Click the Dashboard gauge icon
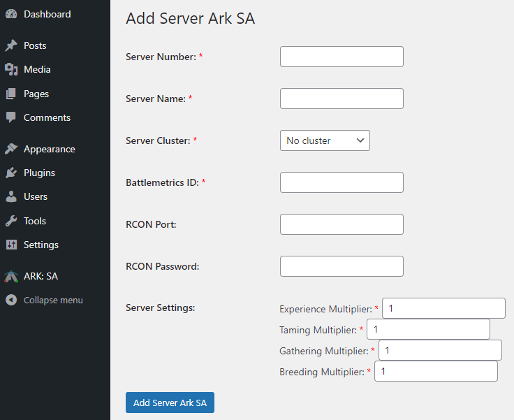The height and width of the screenshot is (420, 514). (x=11, y=14)
